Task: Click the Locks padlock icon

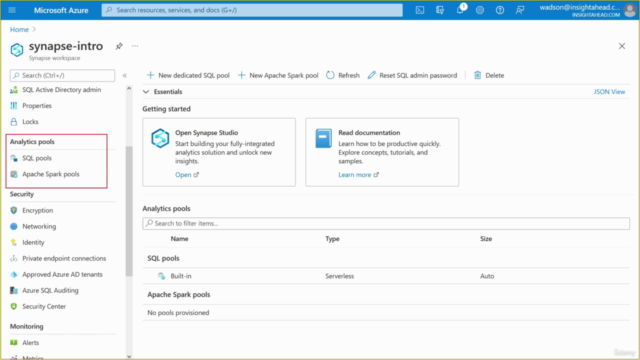Action: (x=14, y=122)
